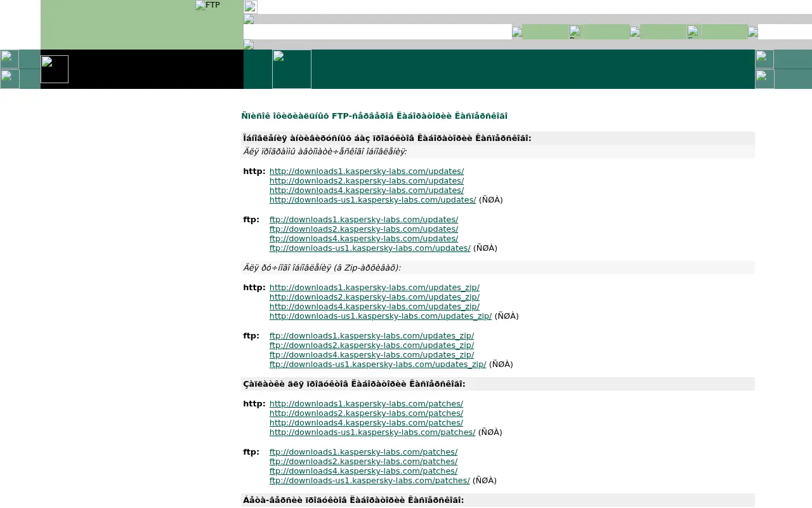812x508 pixels.
Task: Open ftp://downloads2.kaspersky-labs.com/updates_zip/ link
Action: pyautogui.click(x=372, y=345)
